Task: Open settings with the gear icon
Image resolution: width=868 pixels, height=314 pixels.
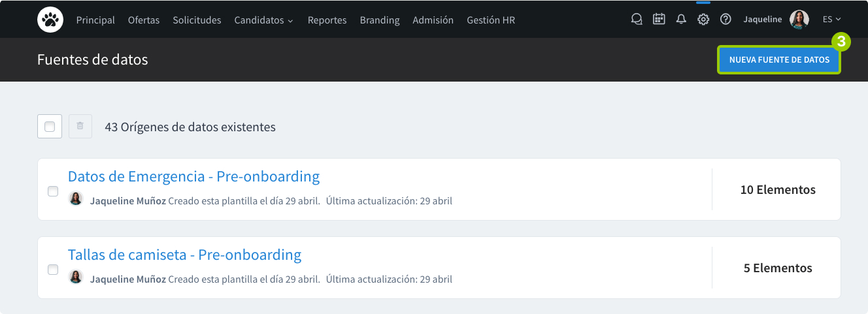Action: point(703,20)
